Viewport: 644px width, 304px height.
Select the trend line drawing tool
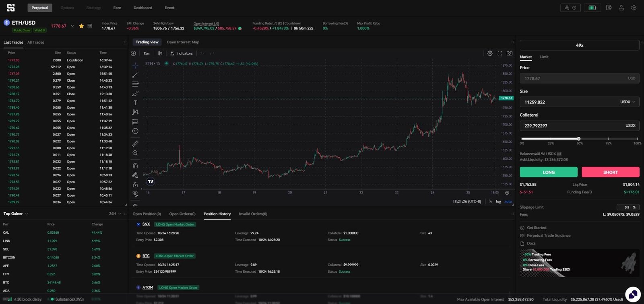[x=135, y=75]
